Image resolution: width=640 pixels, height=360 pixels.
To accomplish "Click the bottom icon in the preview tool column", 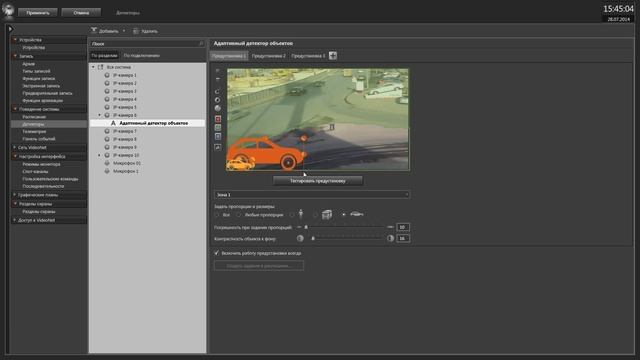I will click(x=218, y=147).
